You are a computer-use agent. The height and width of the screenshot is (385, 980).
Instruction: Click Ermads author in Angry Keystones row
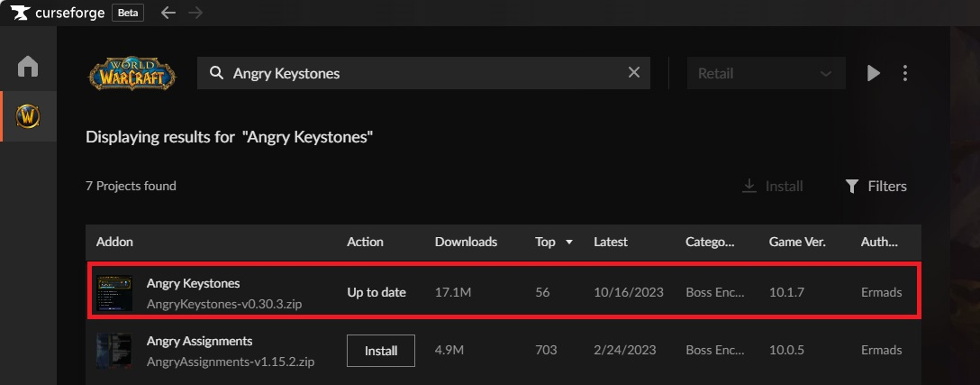881,292
